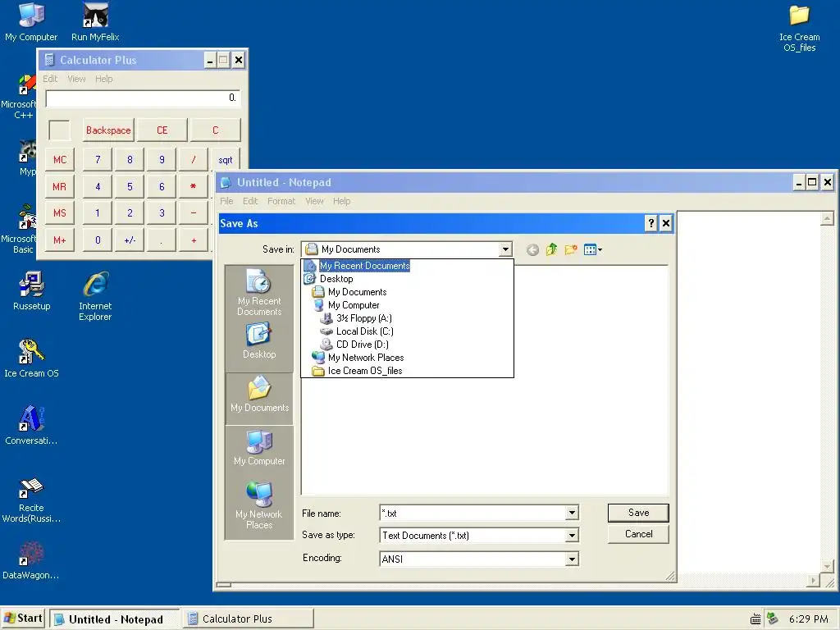The width and height of the screenshot is (840, 630).
Task: Open Ice Cream OS keys icon
Action: tap(32, 358)
